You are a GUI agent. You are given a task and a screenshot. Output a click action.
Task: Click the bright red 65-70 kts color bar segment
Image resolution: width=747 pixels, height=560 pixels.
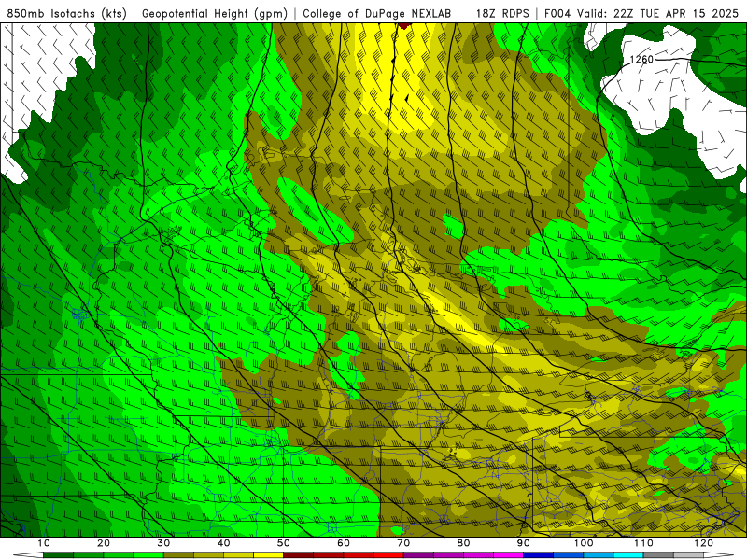tap(388, 555)
